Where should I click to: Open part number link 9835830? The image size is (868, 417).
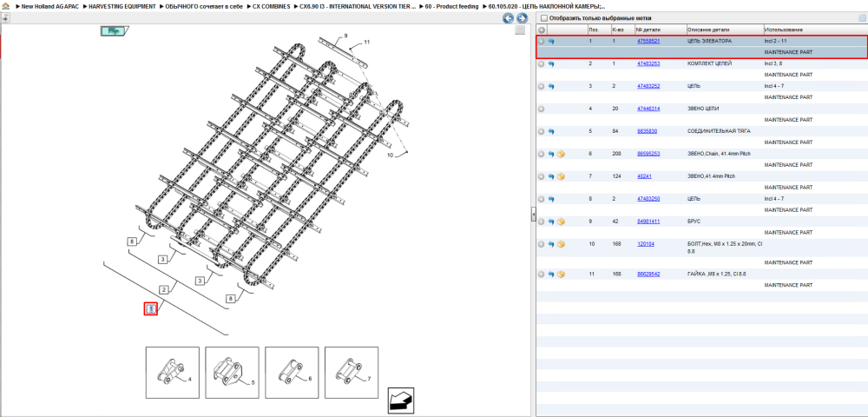[x=648, y=131]
